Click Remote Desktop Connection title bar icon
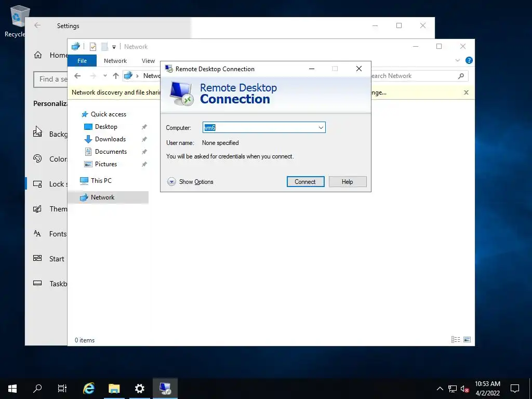The width and height of the screenshot is (532, 399). click(x=169, y=69)
